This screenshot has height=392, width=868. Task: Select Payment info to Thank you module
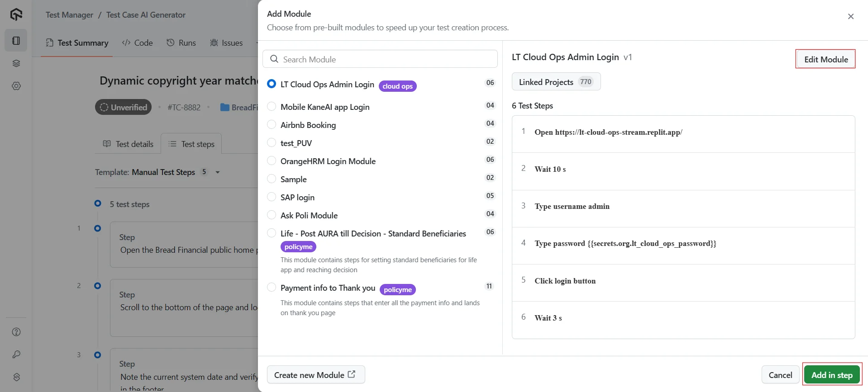pos(272,288)
